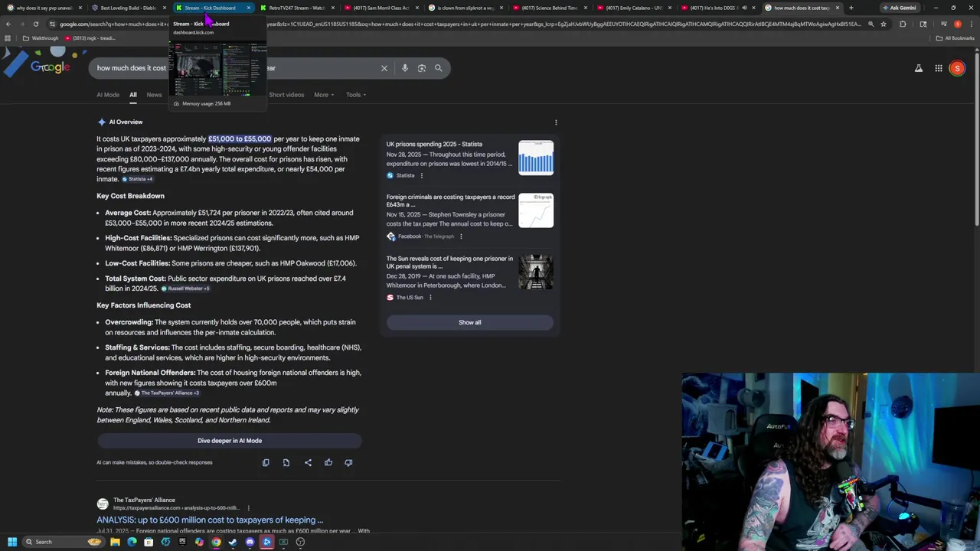Reload the page in Chrome
Image resolution: width=980 pixels, height=551 pixels.
click(35, 24)
